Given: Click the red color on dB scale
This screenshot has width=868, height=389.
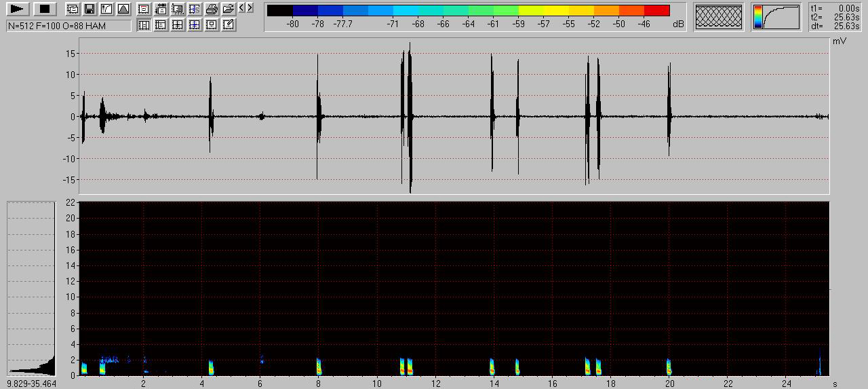Looking at the screenshot, I should point(656,10).
